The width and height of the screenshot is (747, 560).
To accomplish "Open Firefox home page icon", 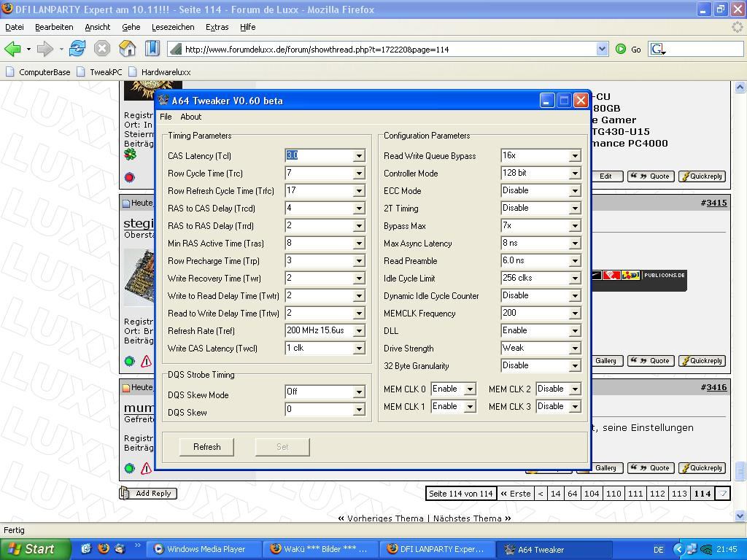I will pos(127,49).
